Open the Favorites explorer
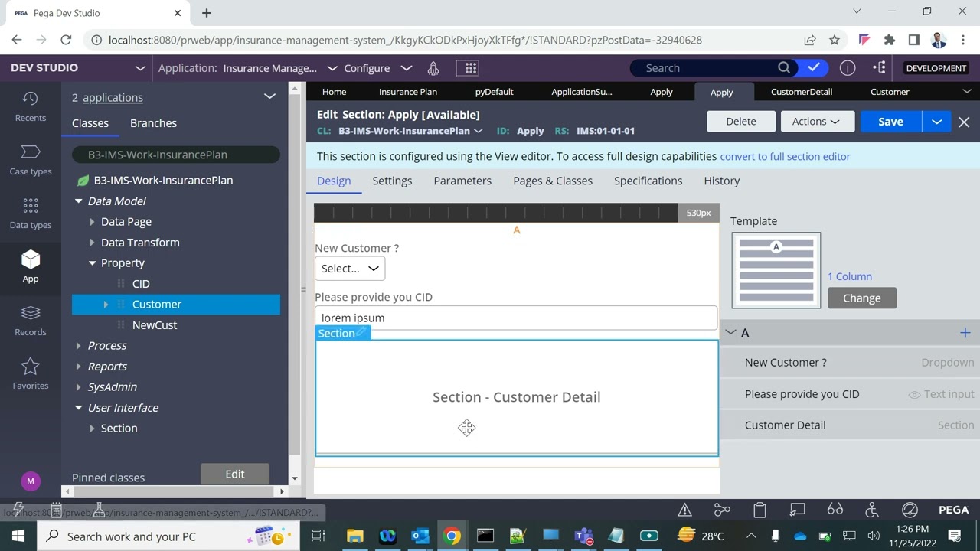This screenshot has height=551, width=980. pos(31,374)
